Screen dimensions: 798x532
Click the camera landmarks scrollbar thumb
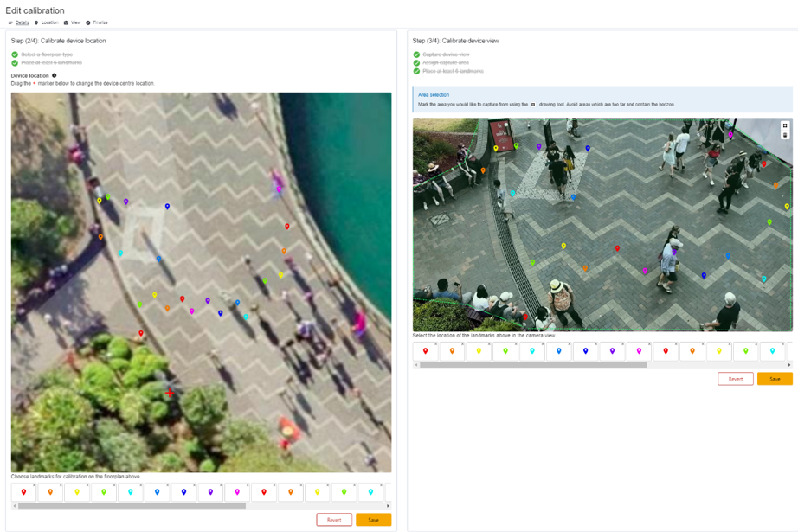click(533, 365)
